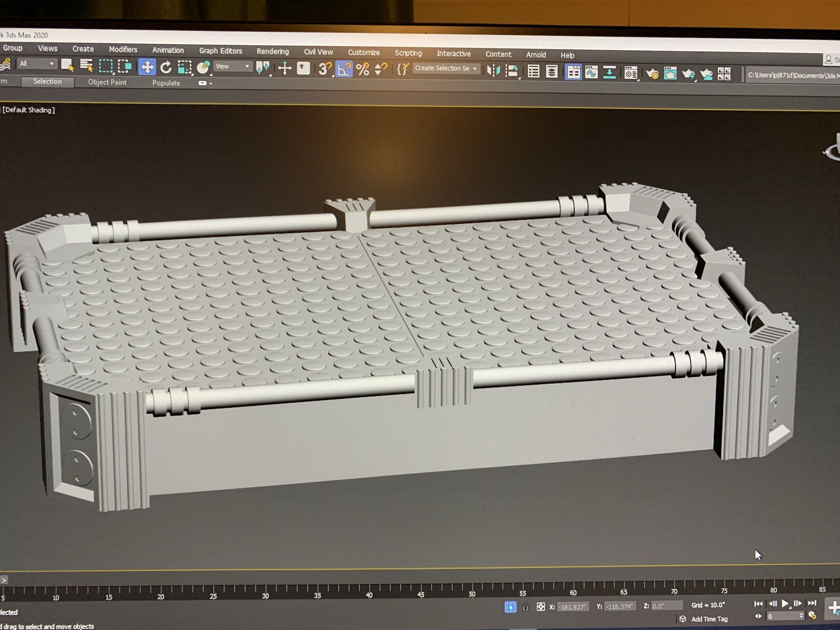Viewport: 840px width, 630px height.
Task: Click Add Time Tag
Action: pos(709,619)
